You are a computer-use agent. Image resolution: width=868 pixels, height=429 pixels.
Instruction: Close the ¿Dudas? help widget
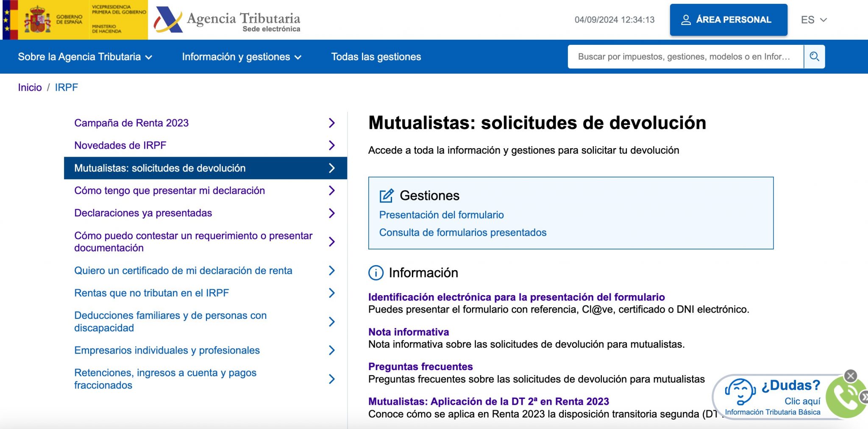850,376
